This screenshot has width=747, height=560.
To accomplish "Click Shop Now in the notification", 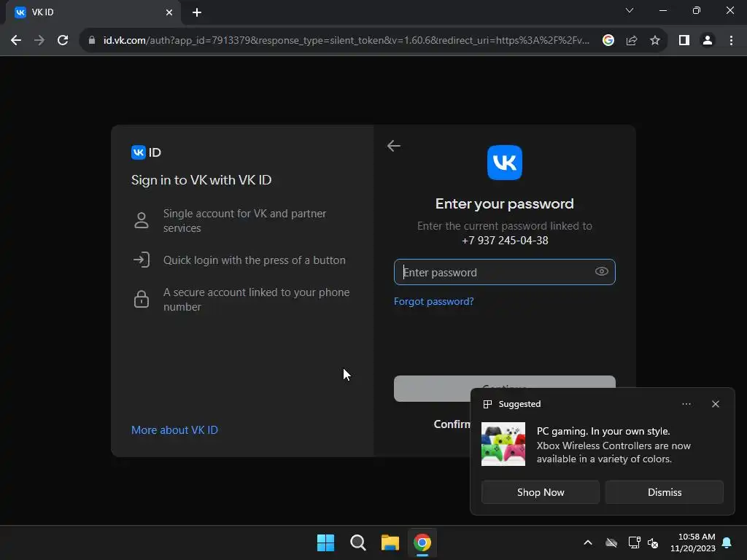I will 541,492.
